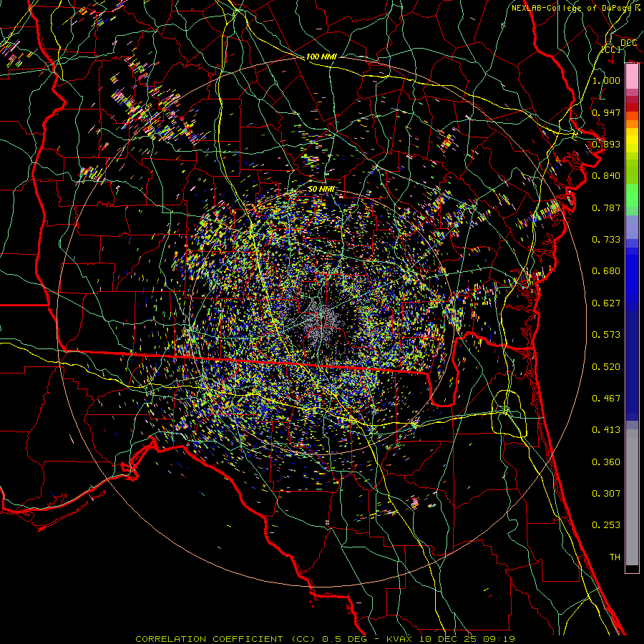Click the 0.360 legend value
The width and height of the screenshot is (644, 644).
tap(606, 462)
